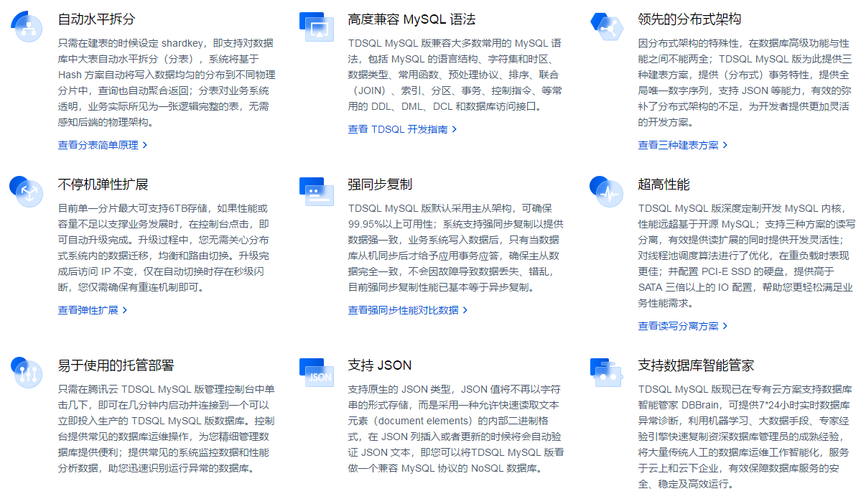Open the 查看分表简单原理 link
866x504 pixels.
103,145
